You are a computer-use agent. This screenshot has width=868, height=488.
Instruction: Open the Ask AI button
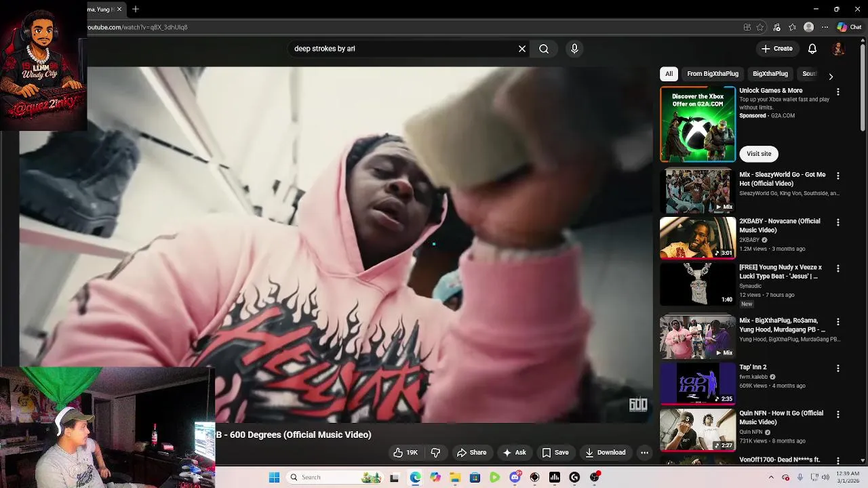pos(514,453)
